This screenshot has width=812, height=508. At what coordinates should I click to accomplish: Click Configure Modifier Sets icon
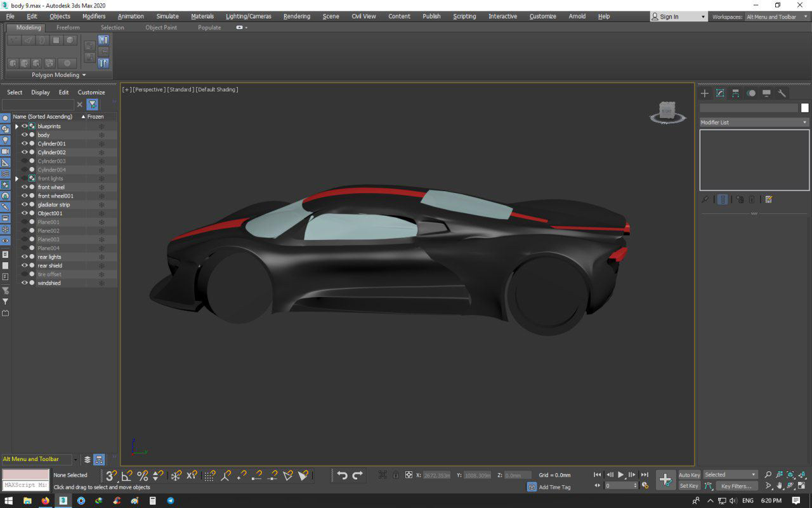tap(769, 199)
